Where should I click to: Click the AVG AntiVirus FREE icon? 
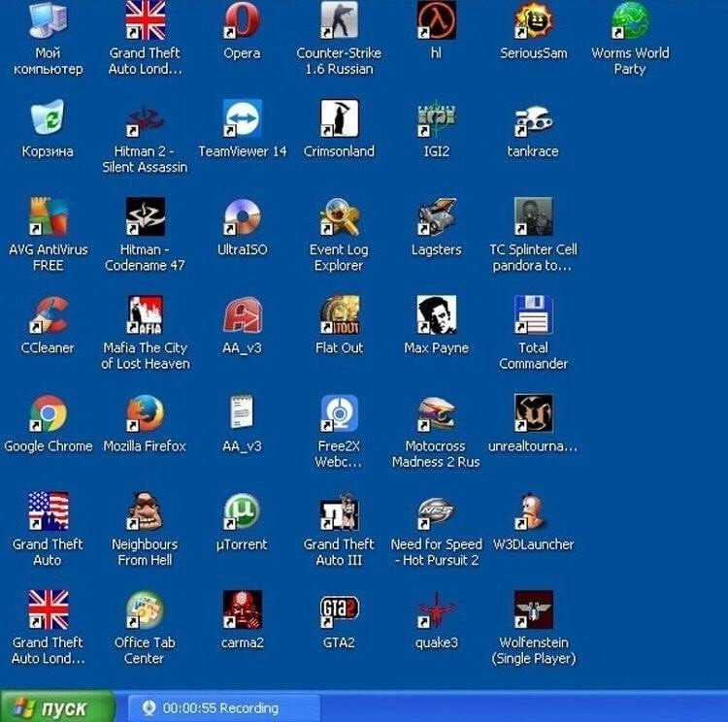[48, 216]
